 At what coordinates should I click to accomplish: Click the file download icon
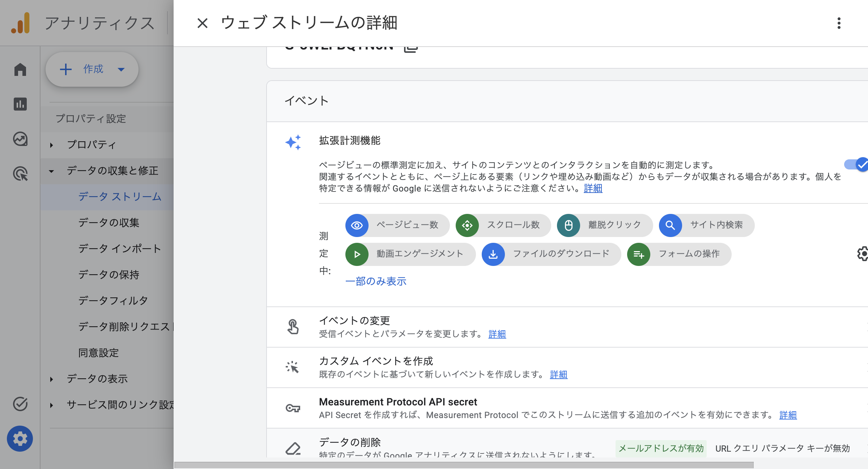coord(493,254)
